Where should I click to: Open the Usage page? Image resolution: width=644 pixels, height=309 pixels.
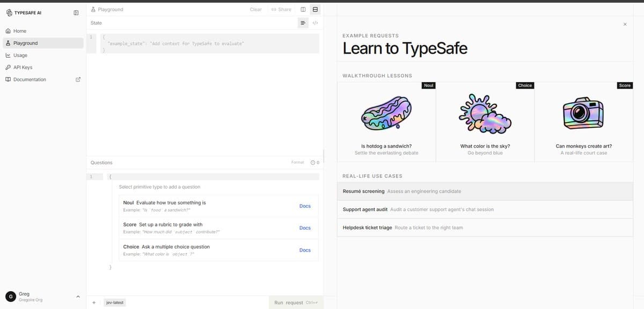43,55
